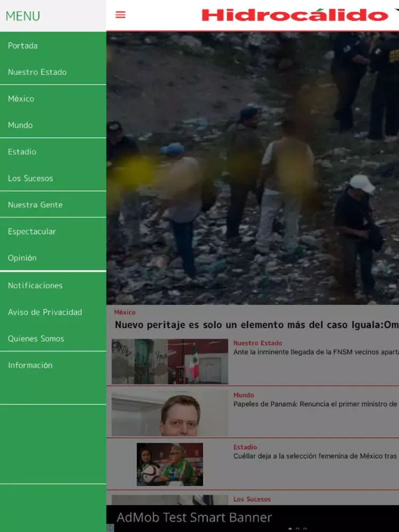Screen dimensions: 399x532
Task: Tap the soccer press conference thumbnail
Action: point(170,464)
